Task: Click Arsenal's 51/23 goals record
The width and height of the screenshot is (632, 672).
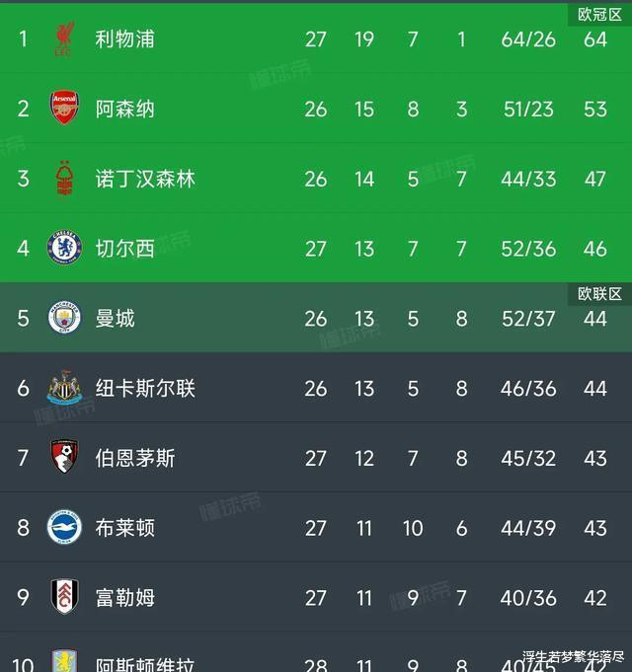Action: click(x=529, y=109)
